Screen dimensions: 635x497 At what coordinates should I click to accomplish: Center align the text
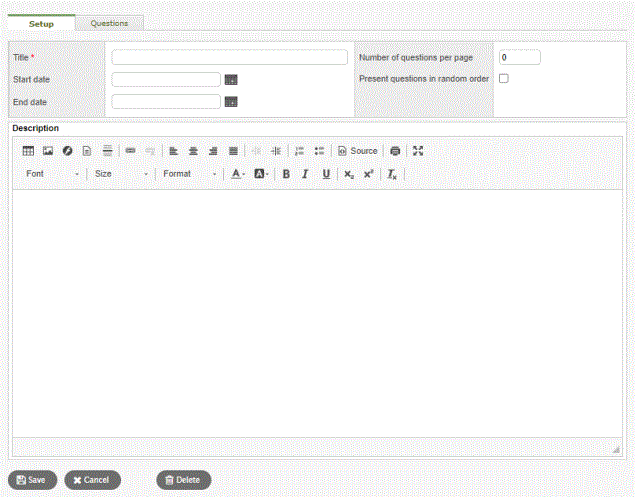point(193,151)
